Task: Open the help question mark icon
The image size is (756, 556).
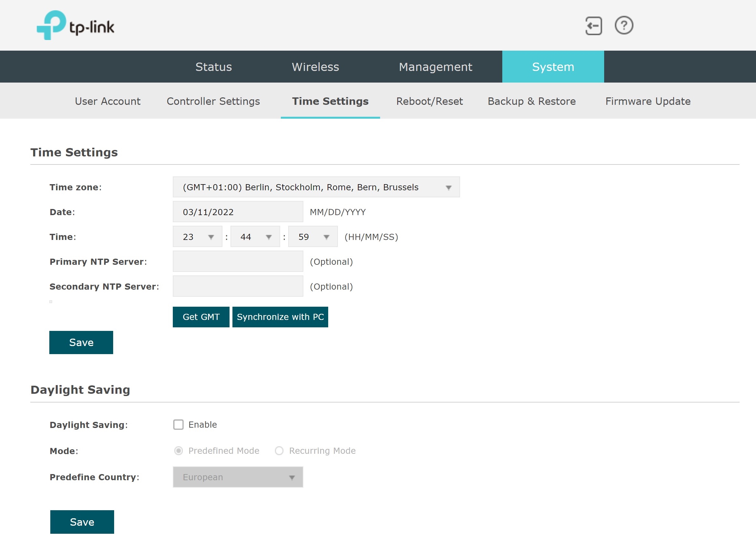Action: tap(624, 25)
